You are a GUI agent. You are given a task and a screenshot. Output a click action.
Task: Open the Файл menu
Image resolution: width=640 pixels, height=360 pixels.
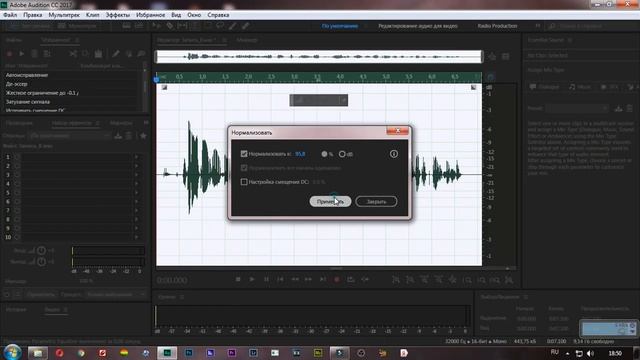(x=10, y=15)
